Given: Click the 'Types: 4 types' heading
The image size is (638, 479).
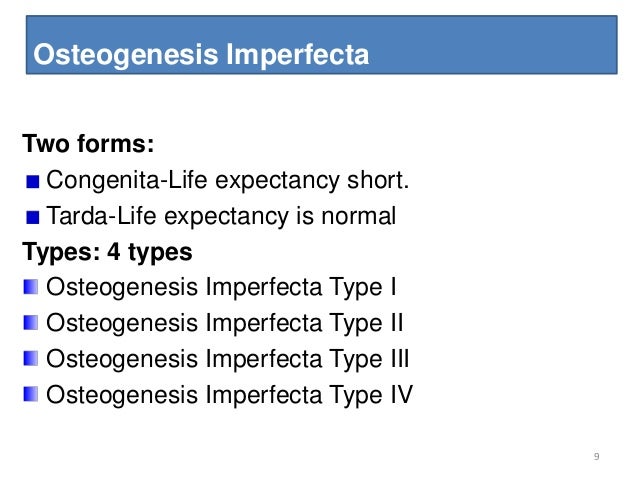Looking at the screenshot, I should (x=107, y=252).
